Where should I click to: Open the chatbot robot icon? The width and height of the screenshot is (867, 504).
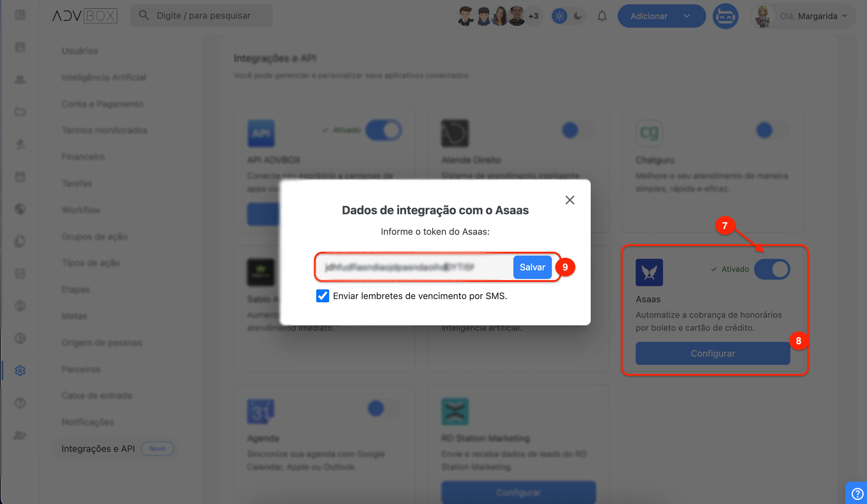725,16
